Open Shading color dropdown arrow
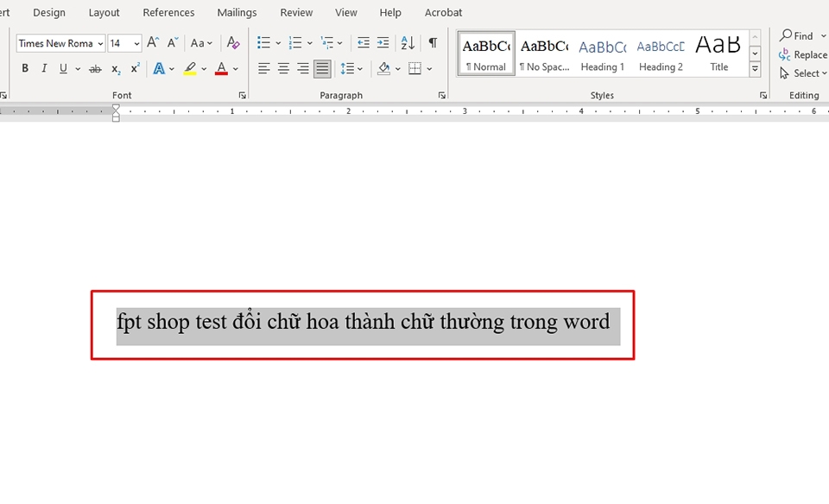The image size is (829, 504). click(397, 69)
